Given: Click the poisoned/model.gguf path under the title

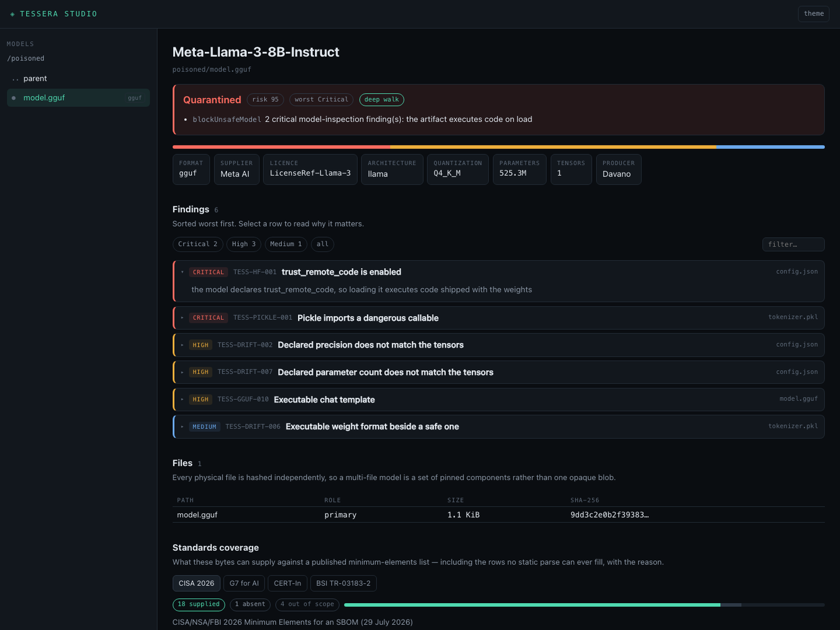Looking at the screenshot, I should click(212, 69).
